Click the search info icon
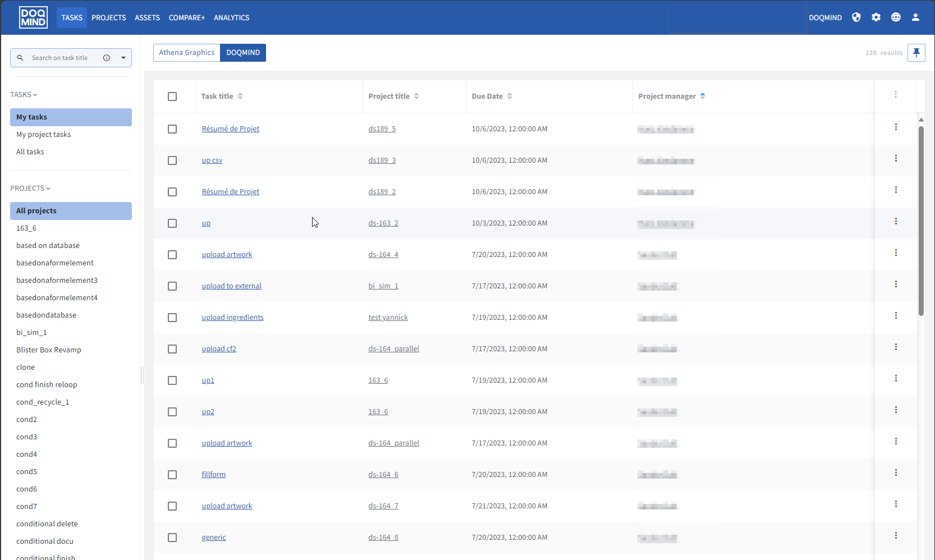The width and height of the screenshot is (935, 560). click(107, 58)
